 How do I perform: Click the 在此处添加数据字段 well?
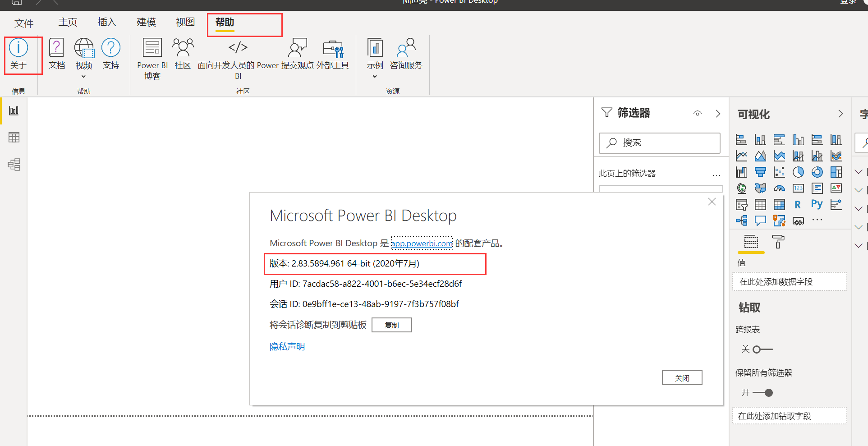tap(790, 281)
